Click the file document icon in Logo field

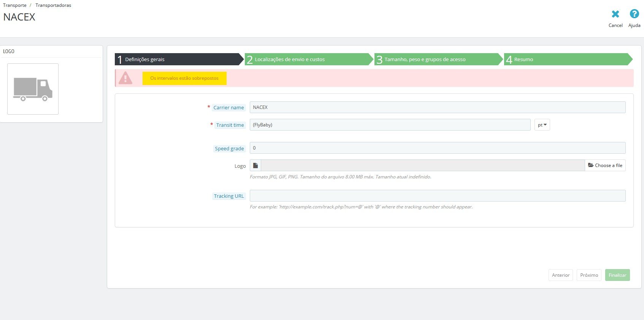click(x=255, y=166)
